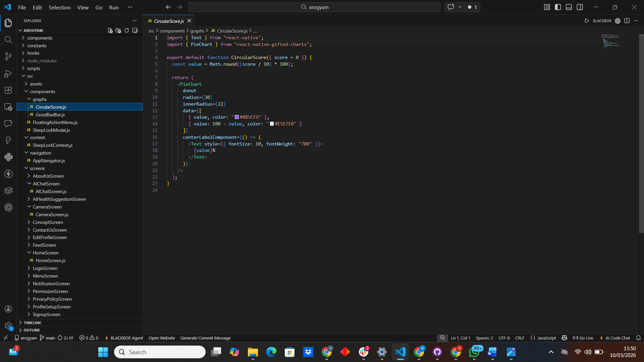644x362 pixels.
Task: Toggle the secondary side bar
Action: pyautogui.click(x=580, y=7)
